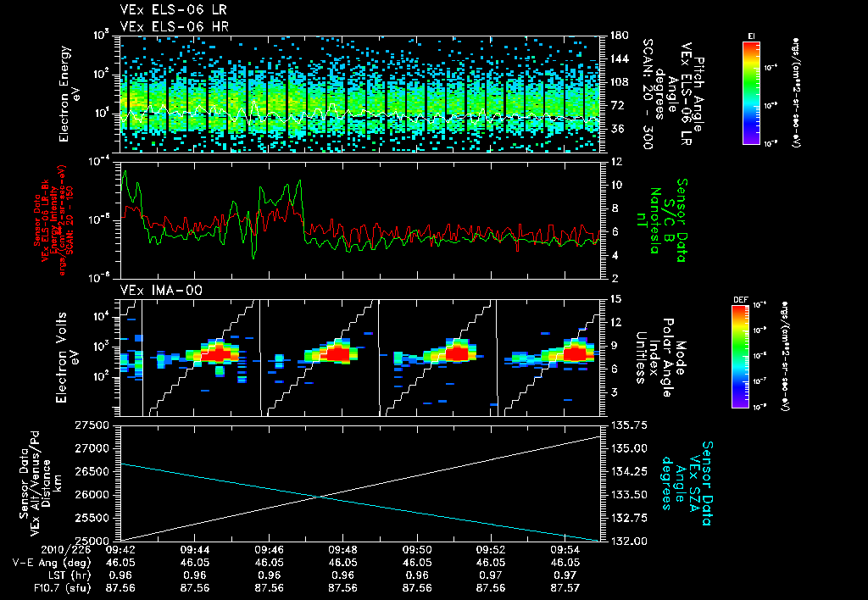The image size is (868, 600).
Task: Click the "Electron Volts eV" axis label
Action: click(68, 357)
